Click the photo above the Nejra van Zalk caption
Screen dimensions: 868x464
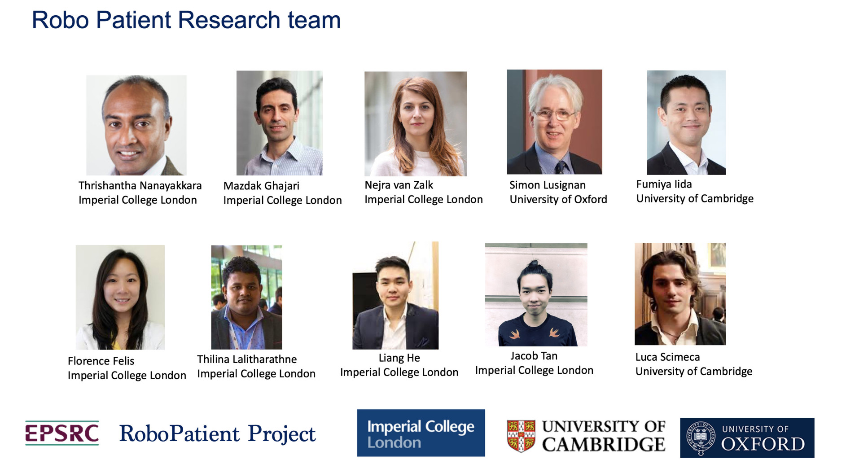click(x=416, y=124)
